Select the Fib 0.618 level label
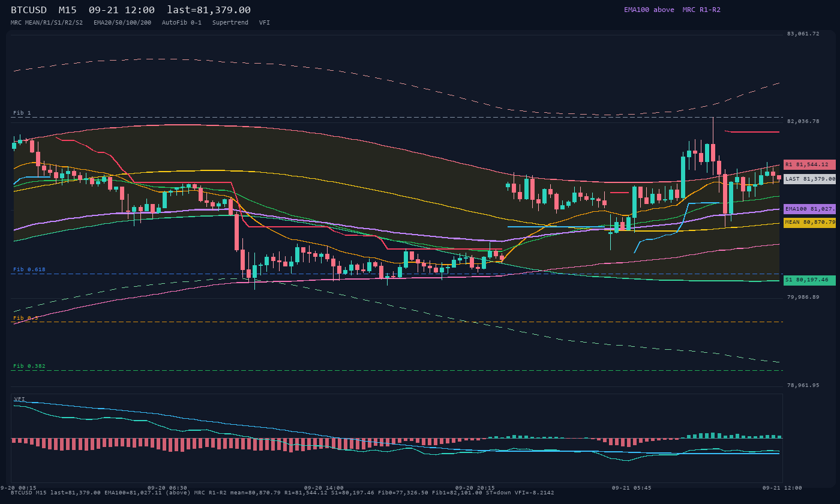Image resolution: width=840 pixels, height=504 pixels. [29, 269]
